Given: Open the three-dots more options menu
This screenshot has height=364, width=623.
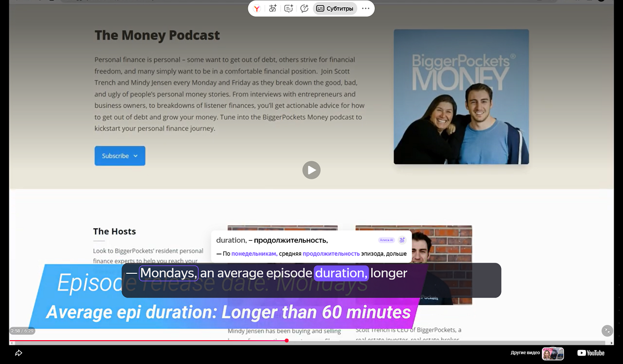Looking at the screenshot, I should (x=365, y=8).
